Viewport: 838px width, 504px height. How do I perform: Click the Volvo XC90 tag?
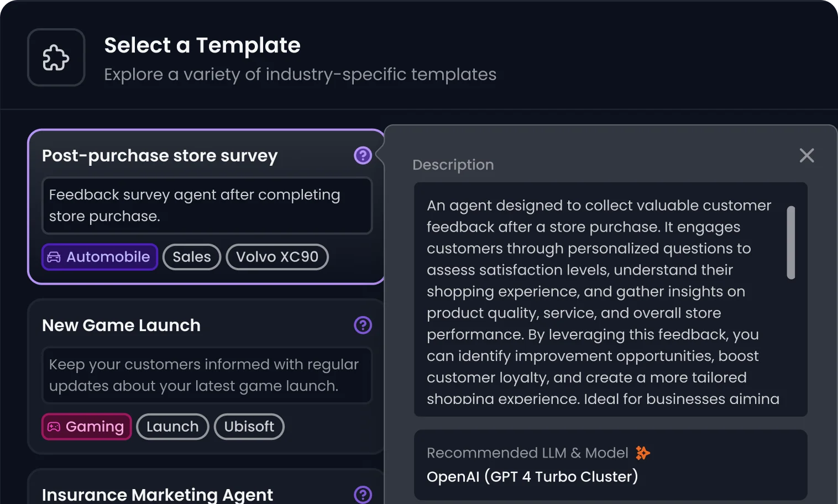coord(277,257)
